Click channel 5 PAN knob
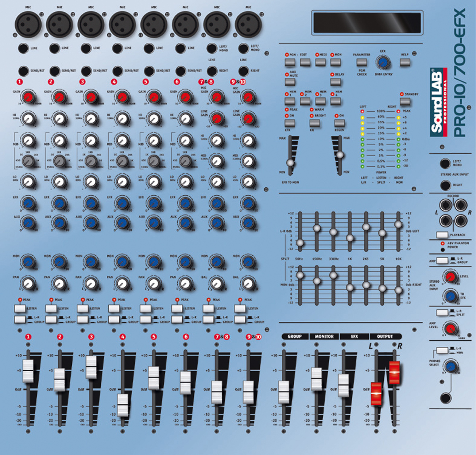 [x=154, y=283]
